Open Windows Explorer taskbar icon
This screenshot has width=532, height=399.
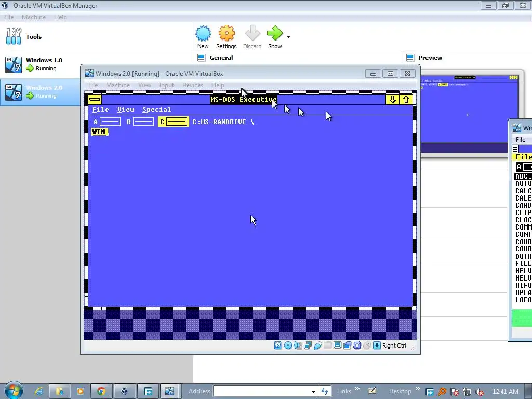point(60,391)
